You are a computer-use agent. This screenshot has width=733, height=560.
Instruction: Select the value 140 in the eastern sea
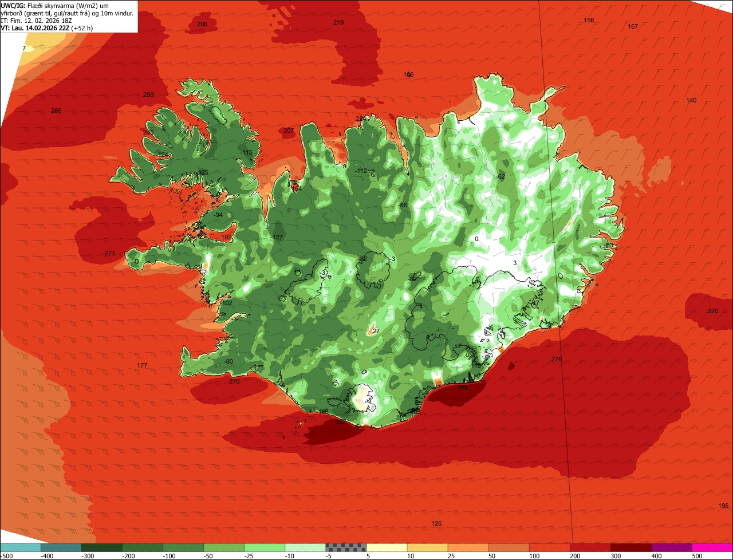click(691, 100)
